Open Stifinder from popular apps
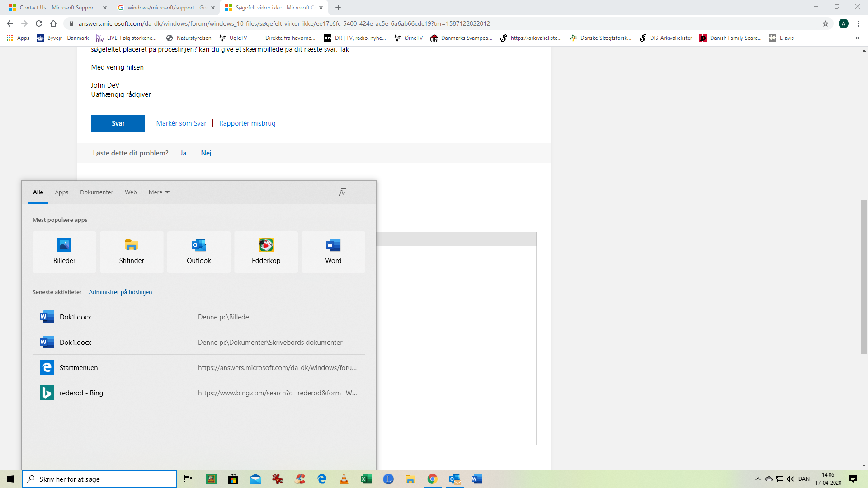868x488 pixels. [132, 252]
